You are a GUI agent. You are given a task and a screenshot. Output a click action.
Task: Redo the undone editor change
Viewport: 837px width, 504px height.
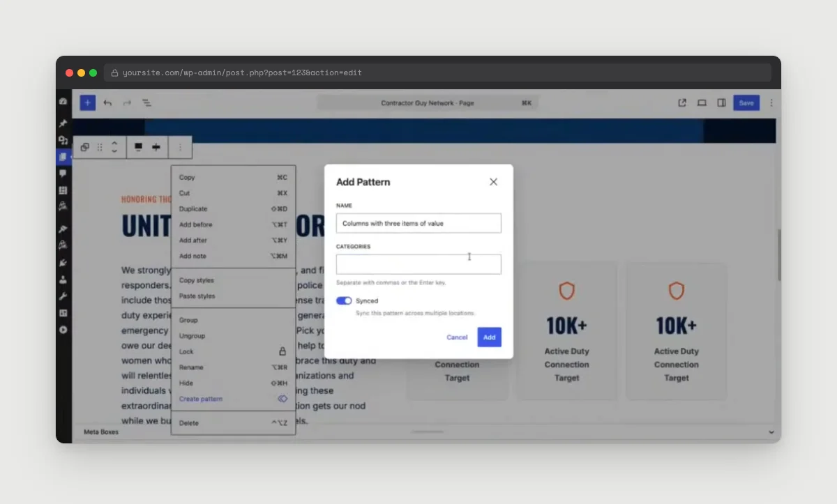[127, 102]
